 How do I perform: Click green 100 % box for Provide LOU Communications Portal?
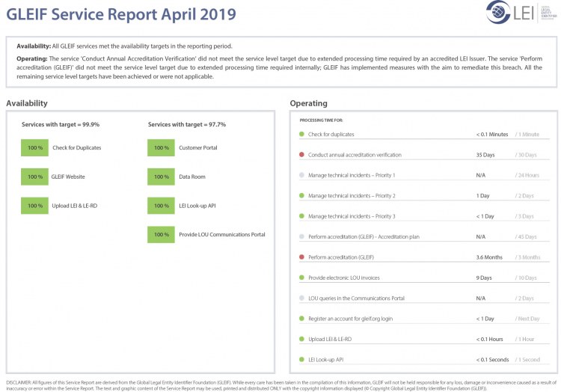[x=161, y=235]
